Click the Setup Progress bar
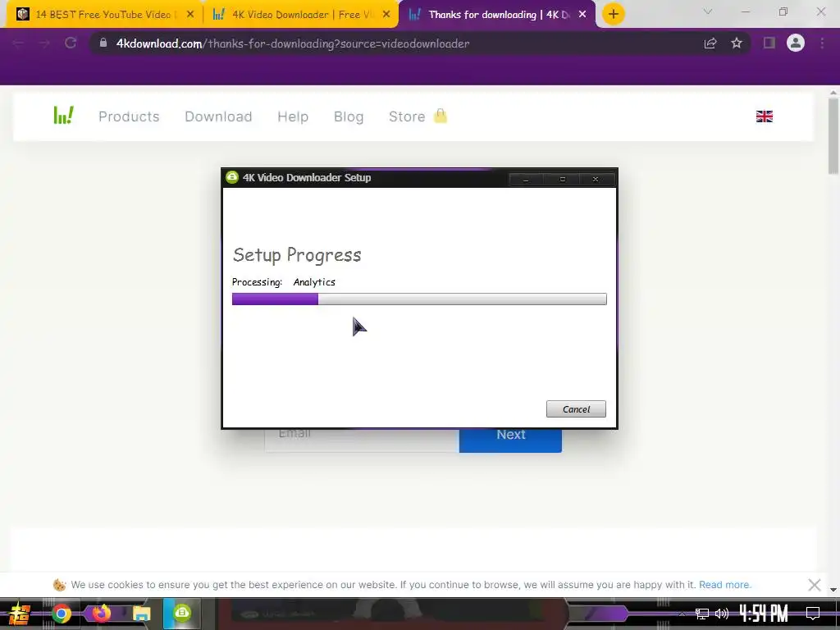 click(x=419, y=299)
